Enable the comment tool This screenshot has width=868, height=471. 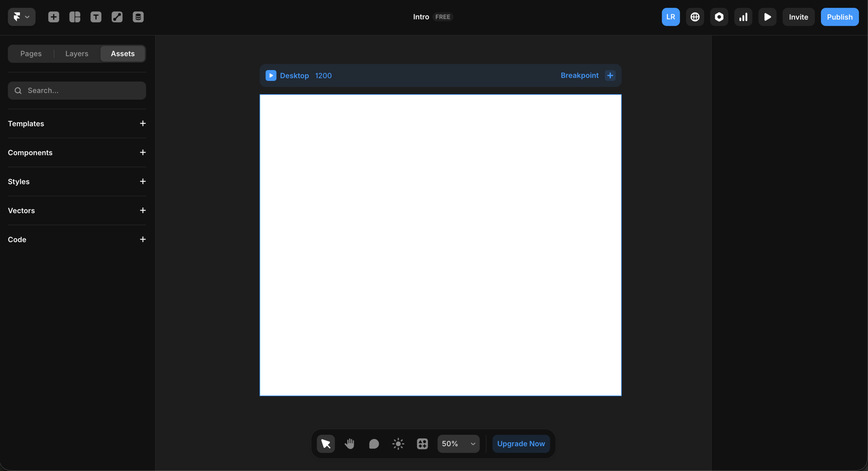click(373, 443)
